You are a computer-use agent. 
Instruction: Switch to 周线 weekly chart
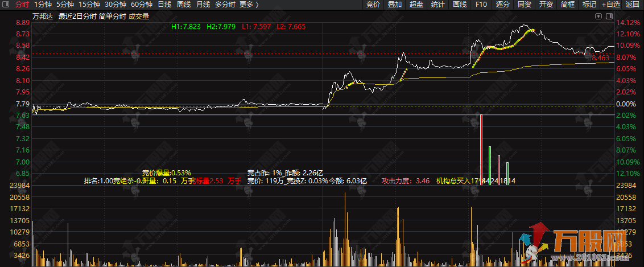click(x=184, y=5)
